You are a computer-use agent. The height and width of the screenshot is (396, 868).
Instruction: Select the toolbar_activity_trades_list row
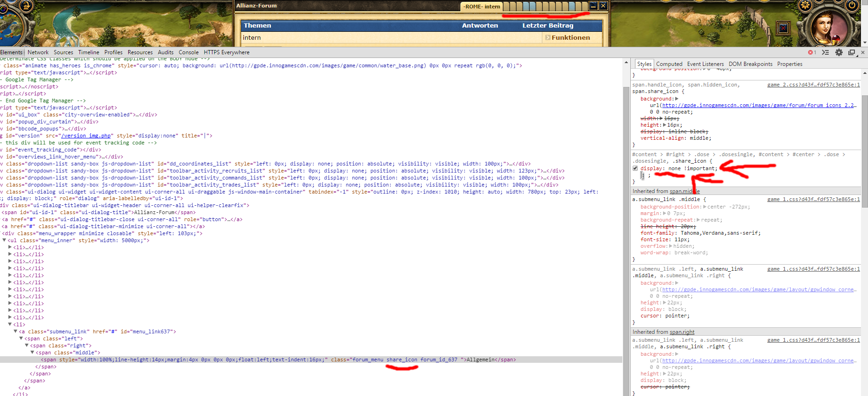coord(311,185)
